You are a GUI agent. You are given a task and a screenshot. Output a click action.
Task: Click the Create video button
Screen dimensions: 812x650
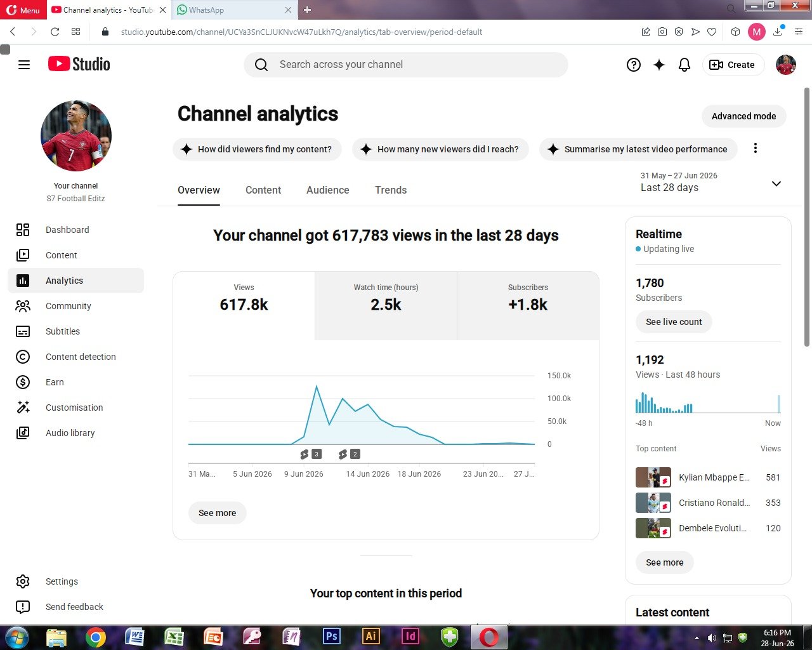coord(733,65)
